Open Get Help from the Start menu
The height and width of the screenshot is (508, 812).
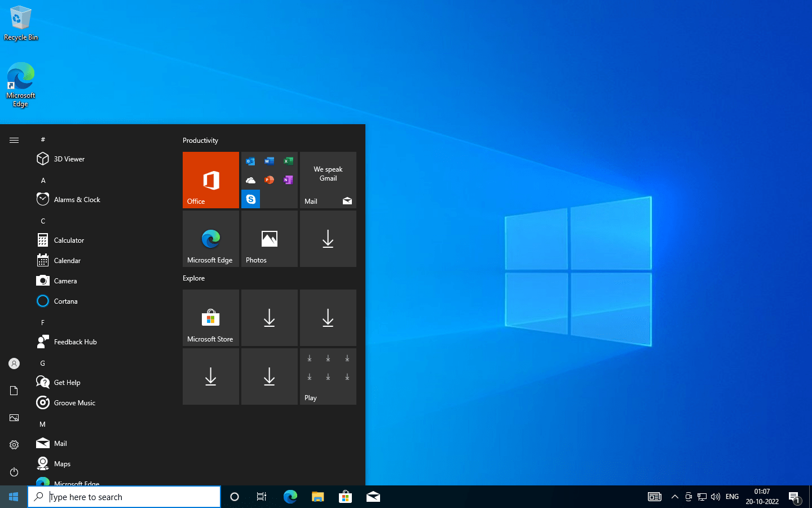(x=67, y=382)
